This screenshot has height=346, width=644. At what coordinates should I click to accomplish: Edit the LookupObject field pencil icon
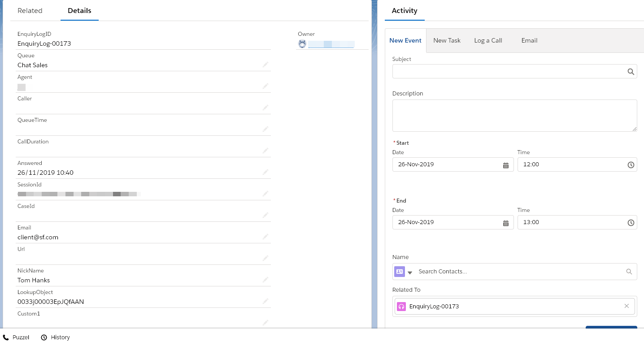[265, 301]
